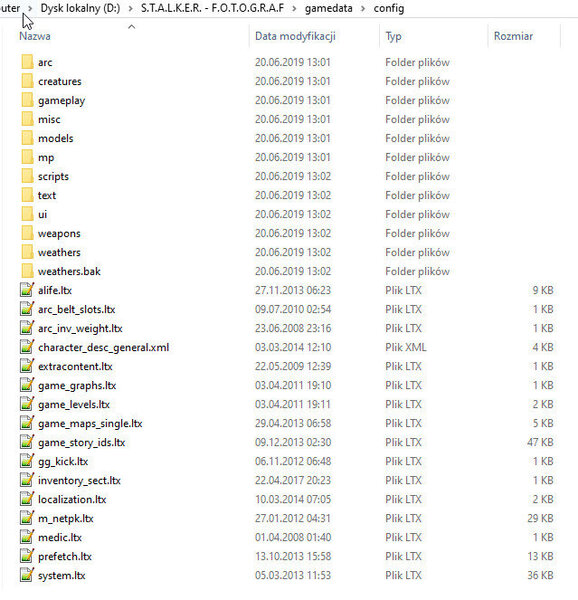Expand the chevron after gamedata breadcrumb
Screen dimensions: 578x600
coord(363,8)
